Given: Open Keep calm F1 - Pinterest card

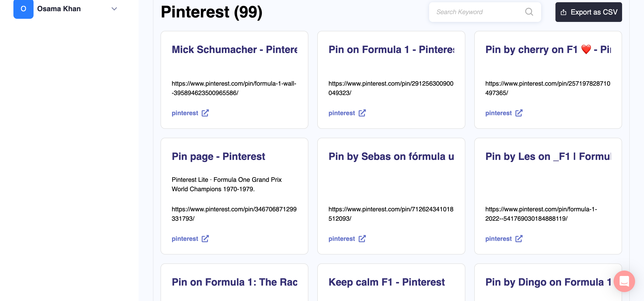Looking at the screenshot, I should [386, 282].
